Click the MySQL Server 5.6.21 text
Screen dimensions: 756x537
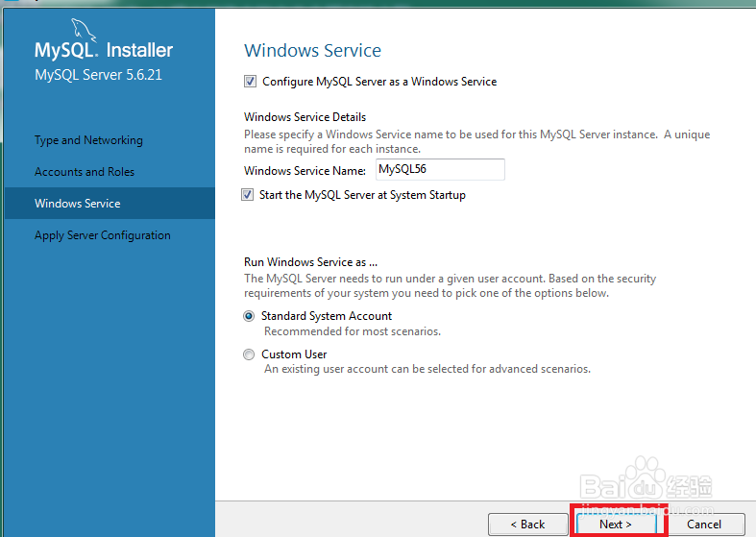pyautogui.click(x=98, y=75)
